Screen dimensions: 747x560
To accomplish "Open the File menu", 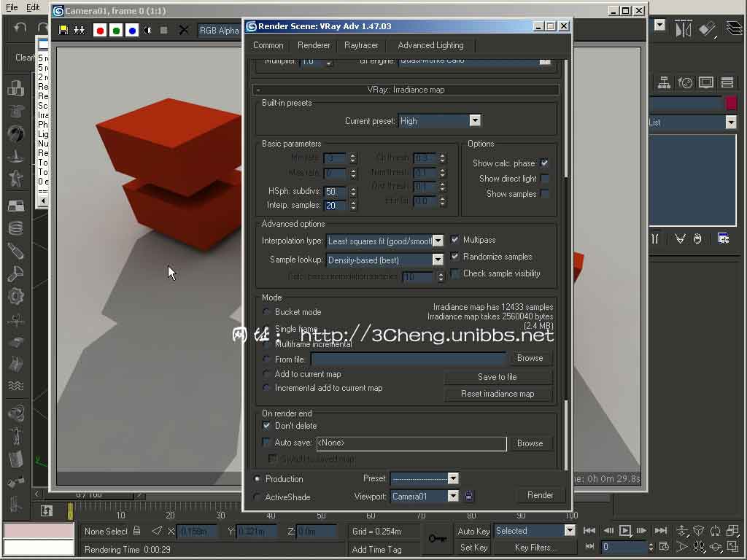I will point(12,7).
